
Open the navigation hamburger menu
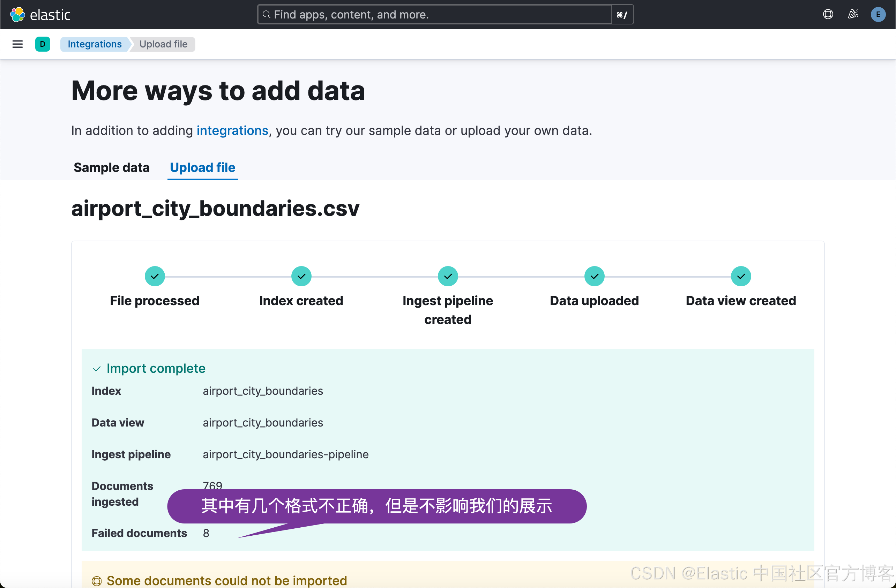(17, 44)
